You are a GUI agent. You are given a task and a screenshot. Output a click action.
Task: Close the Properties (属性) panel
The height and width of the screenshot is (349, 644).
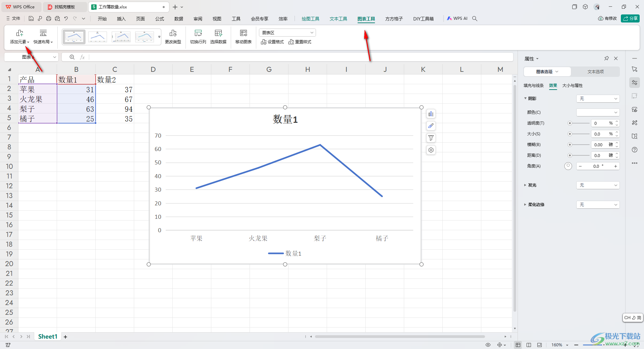[x=616, y=58]
